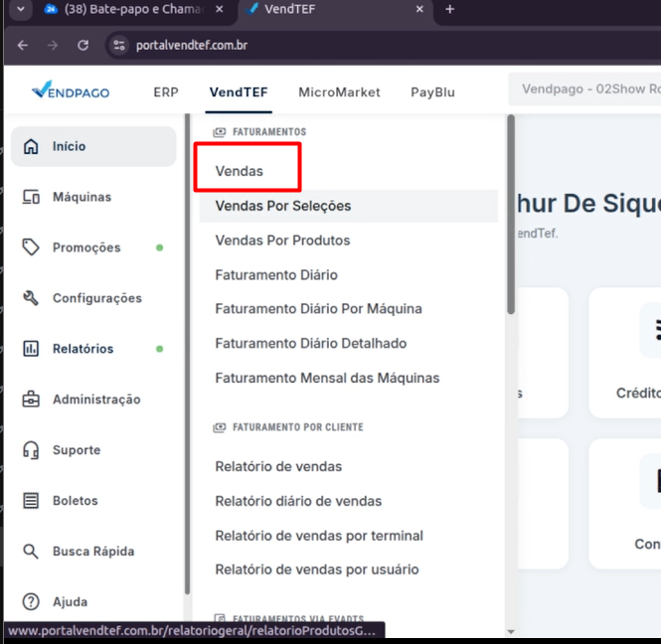This screenshot has width=661, height=644.
Task: Open a new browser tab
Action: pyautogui.click(x=450, y=9)
